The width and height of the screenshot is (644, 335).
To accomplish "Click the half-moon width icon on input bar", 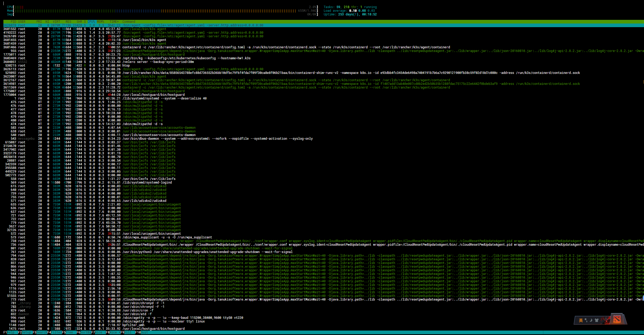I will 591,320.
